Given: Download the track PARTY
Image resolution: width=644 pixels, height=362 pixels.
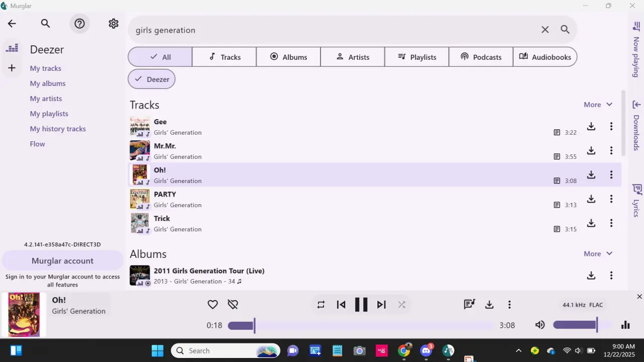Looking at the screenshot, I should [x=591, y=199].
